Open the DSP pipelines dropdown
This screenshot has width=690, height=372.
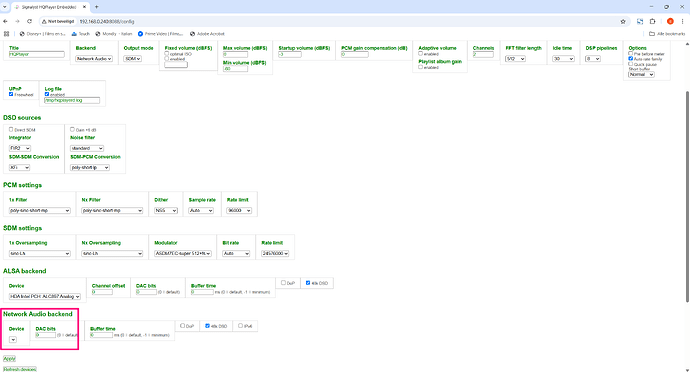(593, 59)
